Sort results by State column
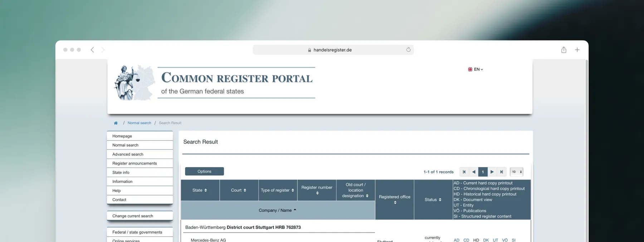 click(200, 190)
